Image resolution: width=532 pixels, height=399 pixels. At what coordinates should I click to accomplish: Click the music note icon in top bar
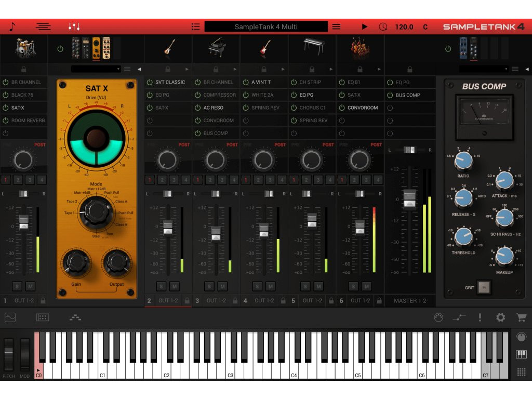pos(12,26)
